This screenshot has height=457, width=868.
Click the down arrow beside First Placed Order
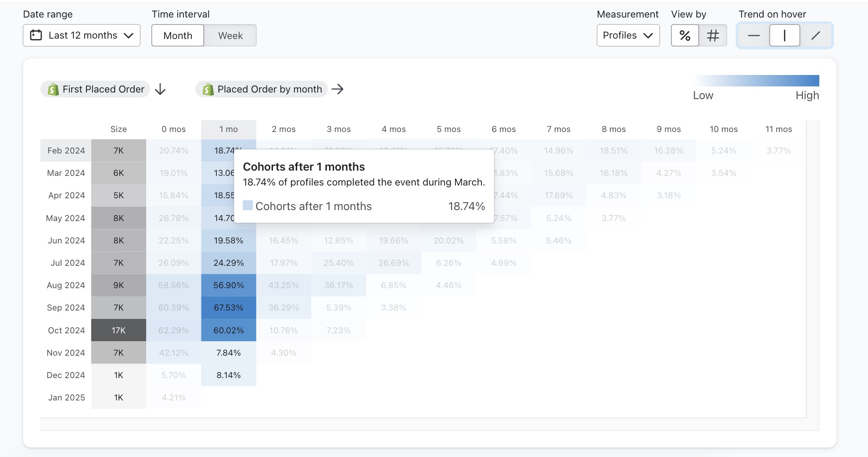pos(161,89)
